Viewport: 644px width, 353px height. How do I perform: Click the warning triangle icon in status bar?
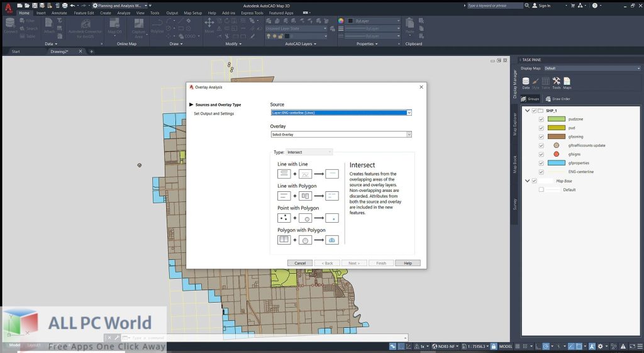[623, 347]
